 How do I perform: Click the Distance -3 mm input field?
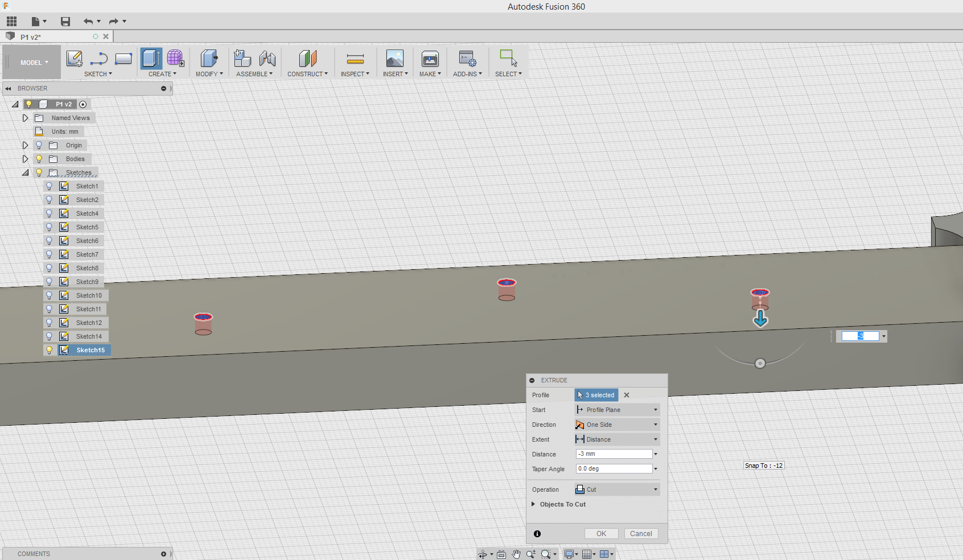(x=614, y=454)
